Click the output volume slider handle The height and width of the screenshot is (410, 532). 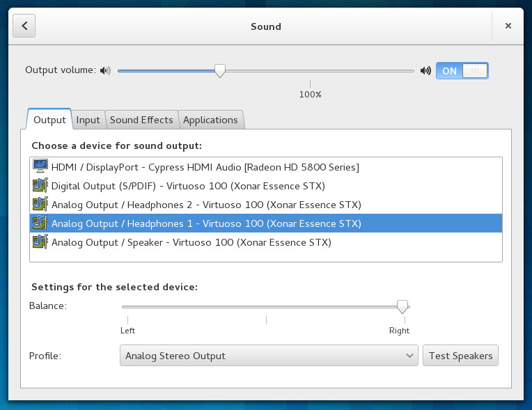coord(220,70)
